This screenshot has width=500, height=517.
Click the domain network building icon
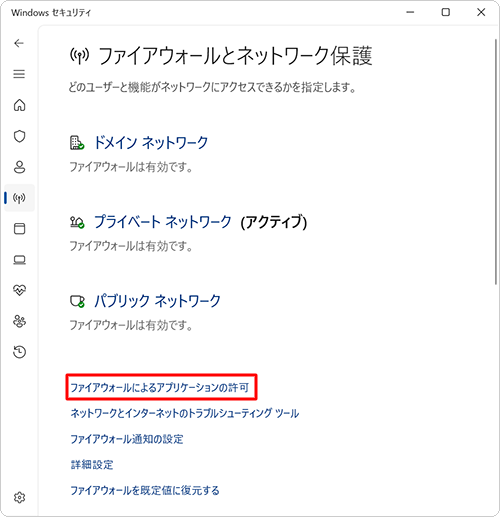tap(77, 143)
